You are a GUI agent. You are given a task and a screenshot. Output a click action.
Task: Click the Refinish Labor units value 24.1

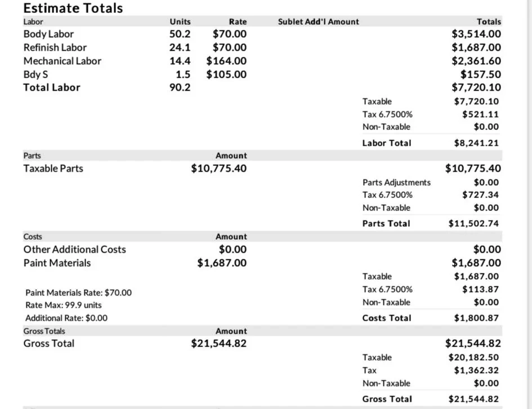coord(180,47)
